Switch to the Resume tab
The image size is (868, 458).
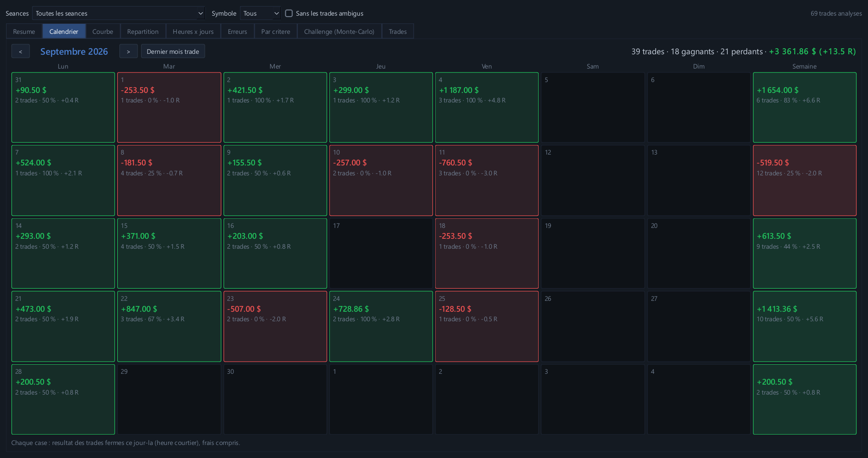pos(24,31)
